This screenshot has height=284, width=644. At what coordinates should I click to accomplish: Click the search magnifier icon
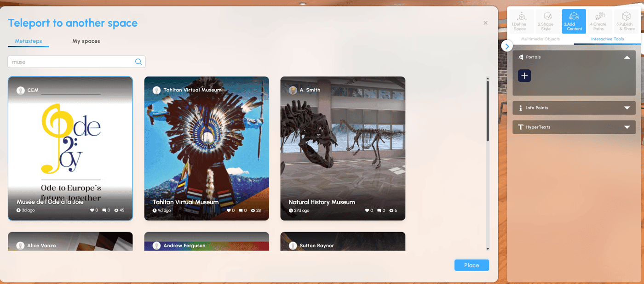tap(138, 62)
